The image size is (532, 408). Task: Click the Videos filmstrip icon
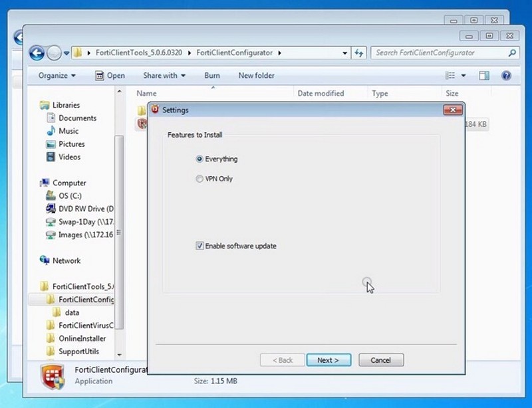click(51, 157)
